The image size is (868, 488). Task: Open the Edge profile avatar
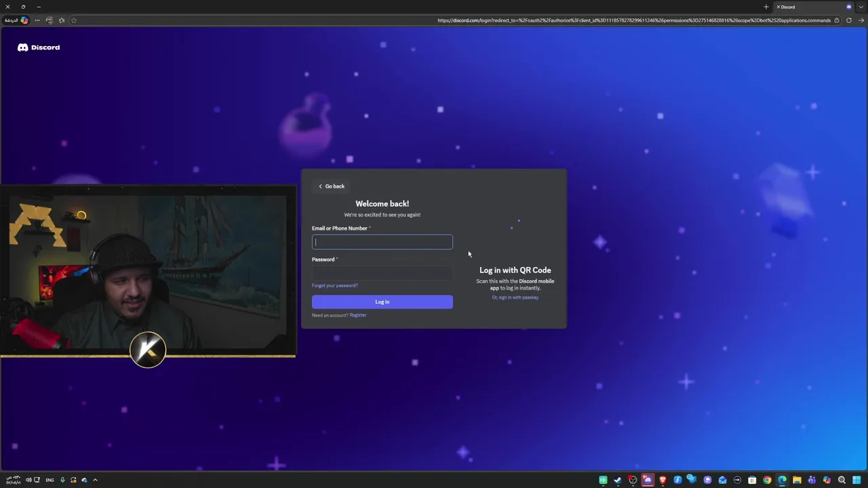click(50, 20)
